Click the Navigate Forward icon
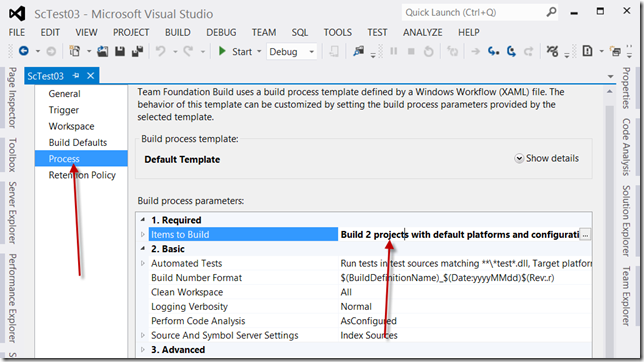The height and width of the screenshot is (362, 644). pos(51,51)
